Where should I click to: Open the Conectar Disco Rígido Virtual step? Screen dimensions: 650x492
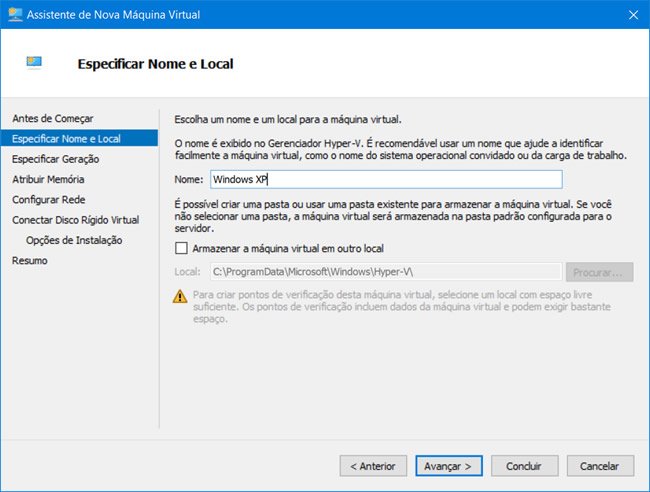[75, 220]
